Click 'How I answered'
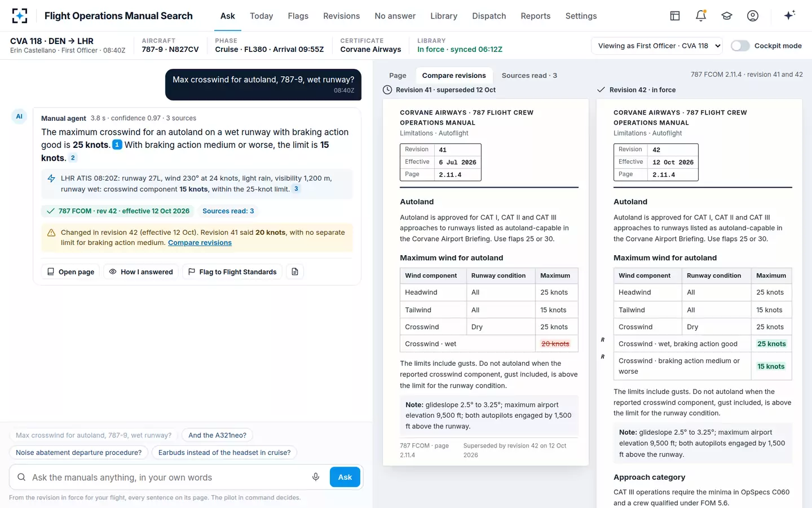812x508 pixels. (x=141, y=272)
